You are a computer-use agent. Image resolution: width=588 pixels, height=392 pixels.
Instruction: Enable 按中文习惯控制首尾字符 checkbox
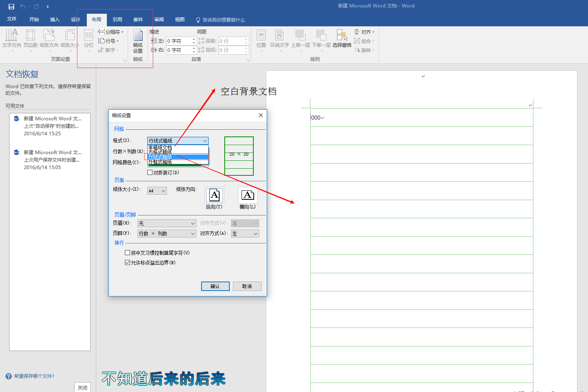(127, 253)
